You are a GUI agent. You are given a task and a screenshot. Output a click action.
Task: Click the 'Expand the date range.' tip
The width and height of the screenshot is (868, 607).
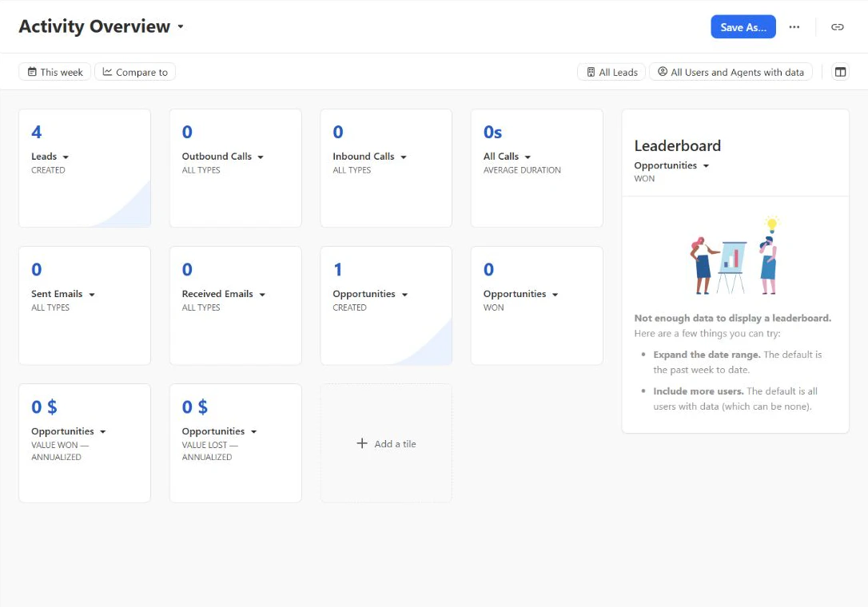(707, 355)
